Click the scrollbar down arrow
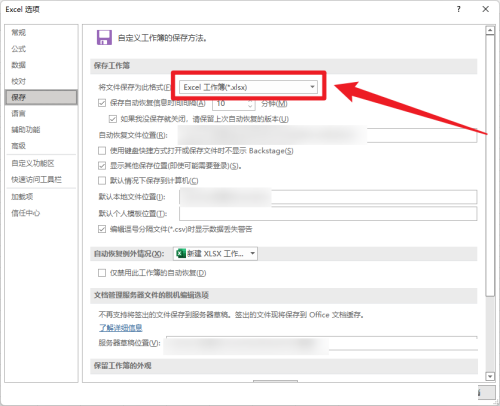Image resolution: width=500 pixels, height=406 pixels. pyautogui.click(x=490, y=377)
